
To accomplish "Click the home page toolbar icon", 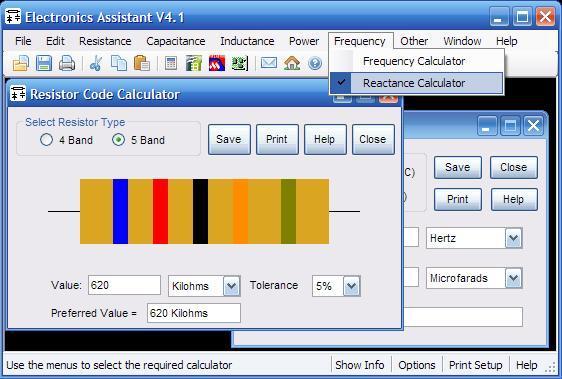I will [292, 63].
